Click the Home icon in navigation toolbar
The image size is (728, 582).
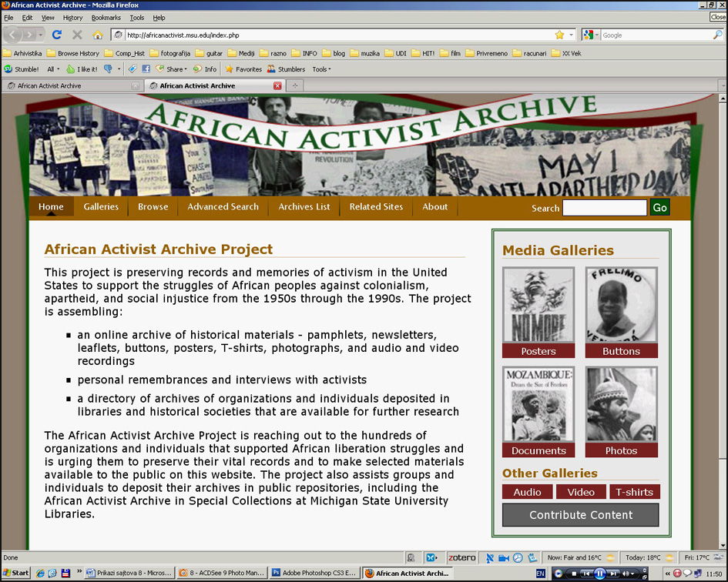[98, 35]
